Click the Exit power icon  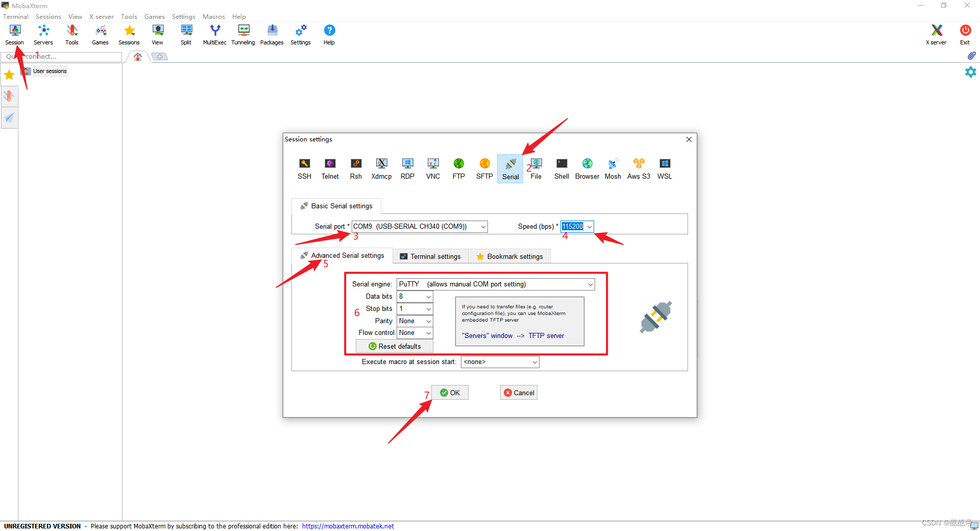click(965, 35)
